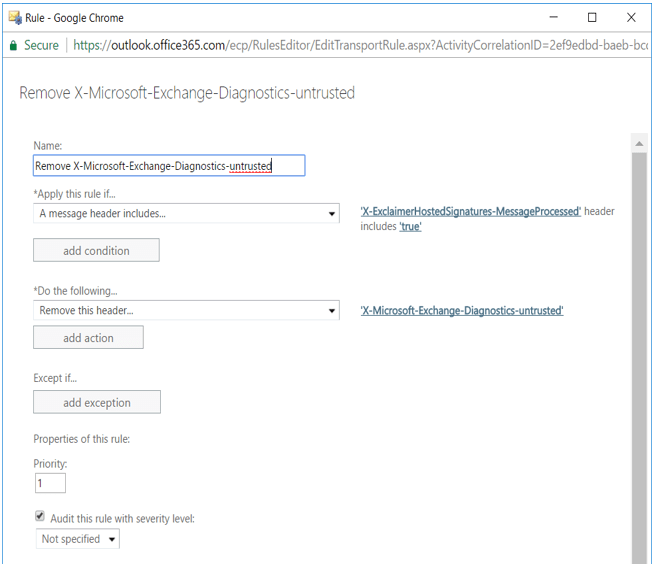The height and width of the screenshot is (564, 652).
Task: Close the Rule window
Action: 630,17
